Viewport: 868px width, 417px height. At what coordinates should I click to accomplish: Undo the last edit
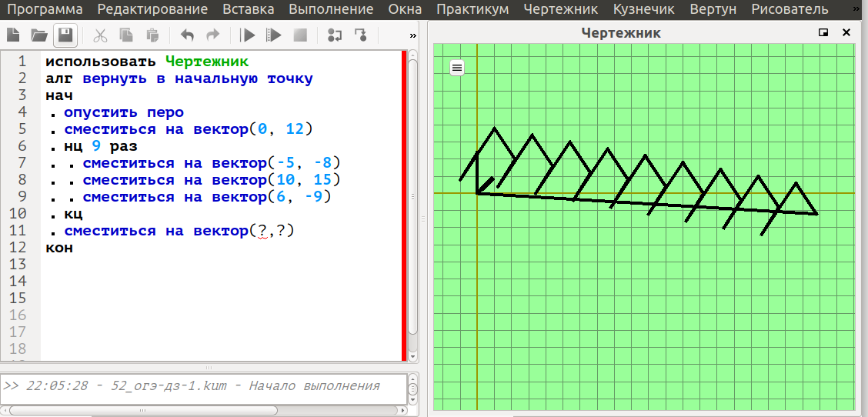[x=188, y=35]
